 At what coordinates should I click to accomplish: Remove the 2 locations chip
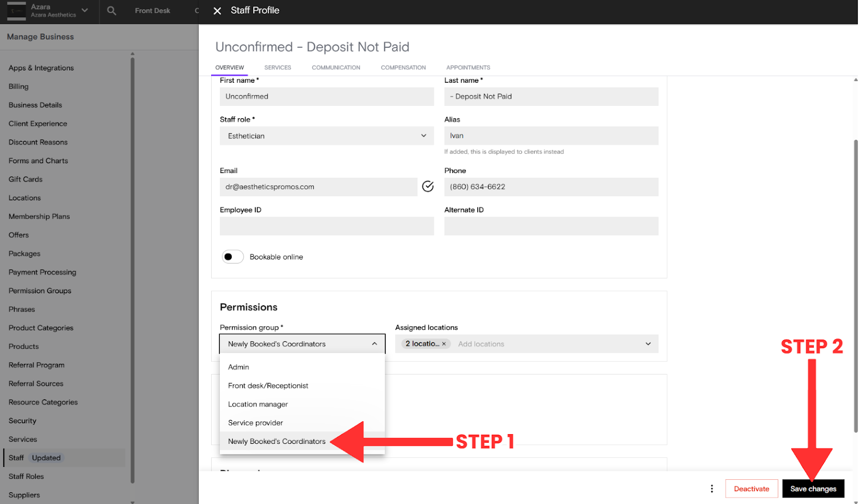[x=444, y=344]
